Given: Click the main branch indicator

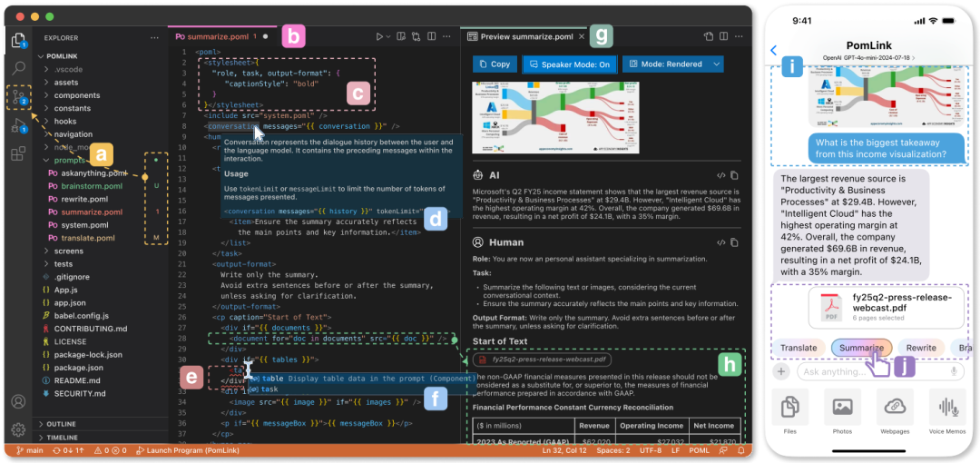Looking at the screenshot, I should pos(29,450).
